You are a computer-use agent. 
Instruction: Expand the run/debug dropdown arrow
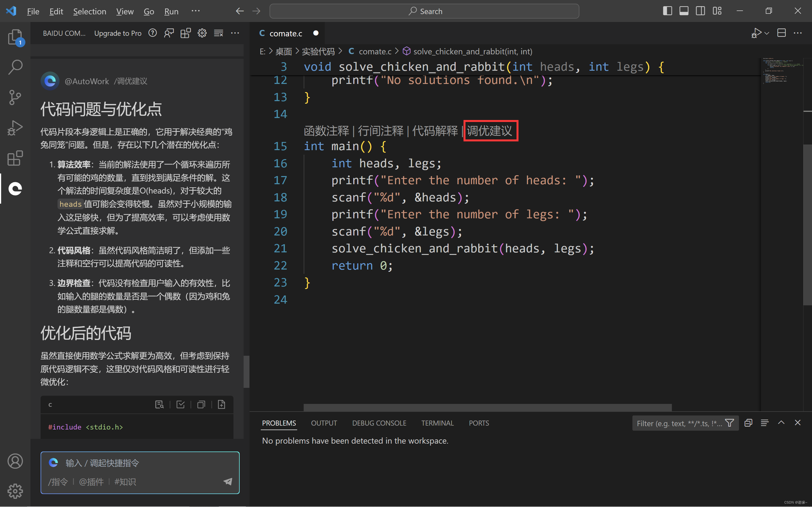coord(767,33)
